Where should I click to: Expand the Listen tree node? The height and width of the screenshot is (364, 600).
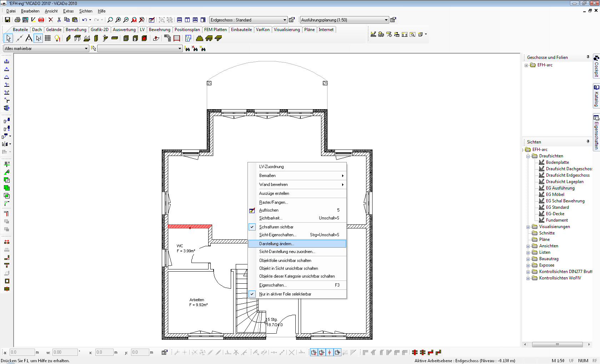(x=528, y=253)
